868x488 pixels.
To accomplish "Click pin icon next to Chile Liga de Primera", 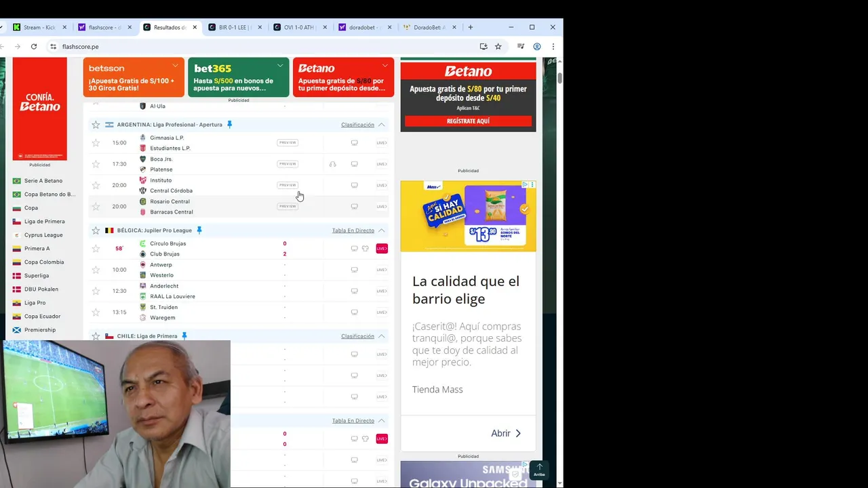I will click(x=184, y=336).
